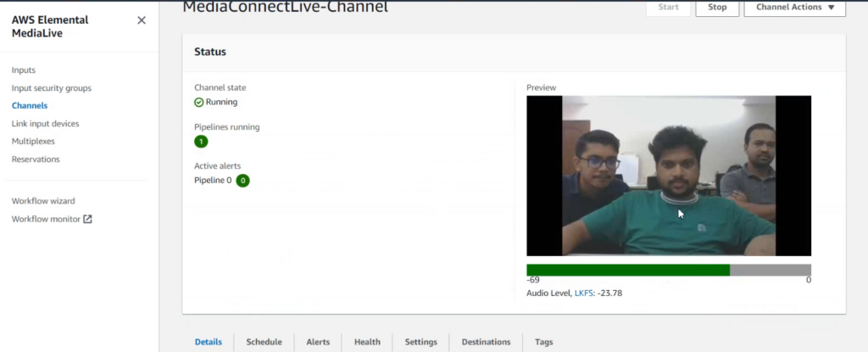Switch to the Settings tab
The width and height of the screenshot is (868, 352).
click(420, 342)
